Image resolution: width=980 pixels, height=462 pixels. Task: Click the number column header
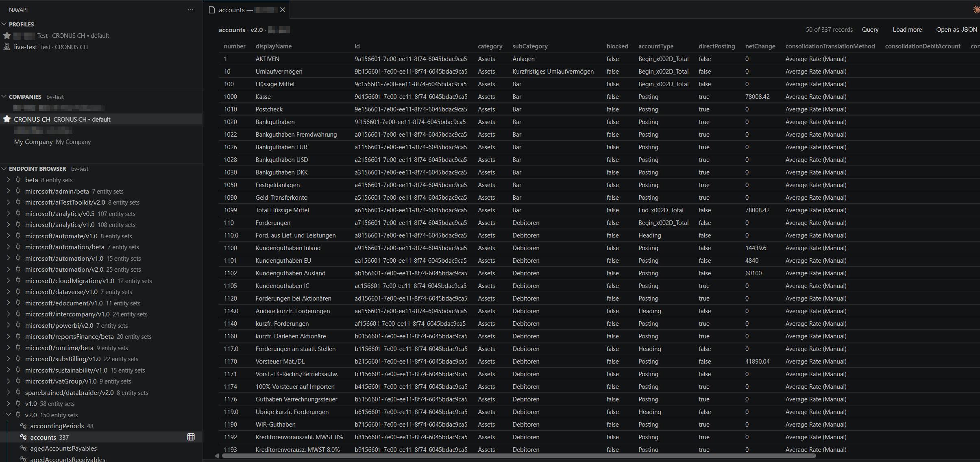pyautogui.click(x=235, y=46)
